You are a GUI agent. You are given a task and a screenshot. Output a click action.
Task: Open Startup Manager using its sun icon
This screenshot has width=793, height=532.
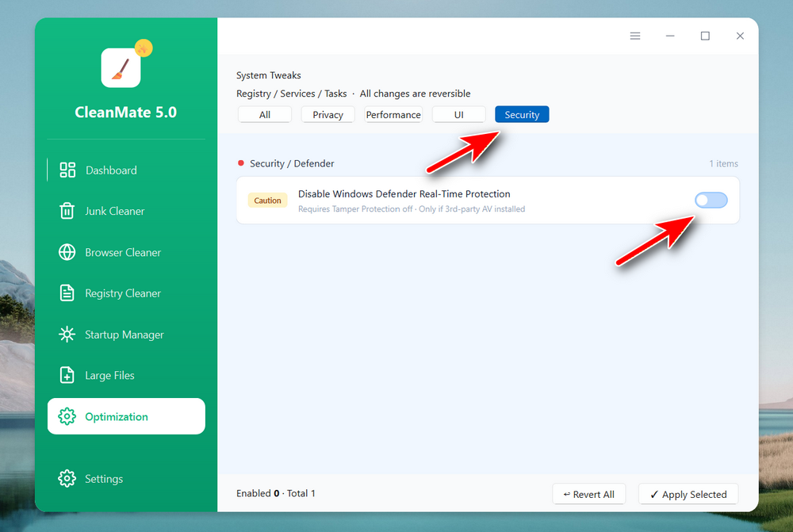67,335
